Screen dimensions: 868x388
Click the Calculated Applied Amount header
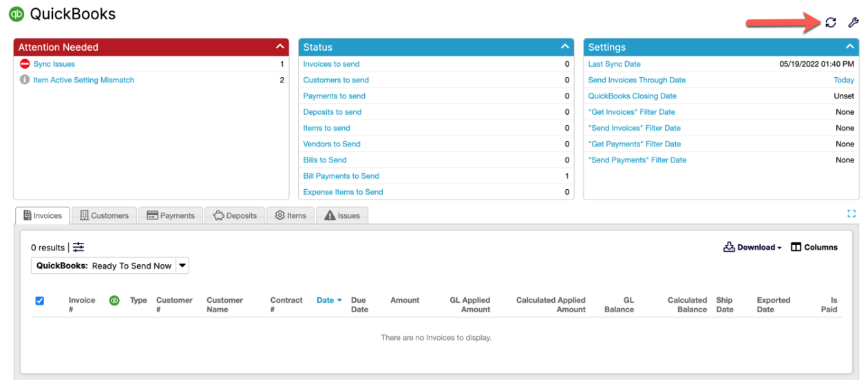[x=551, y=305]
